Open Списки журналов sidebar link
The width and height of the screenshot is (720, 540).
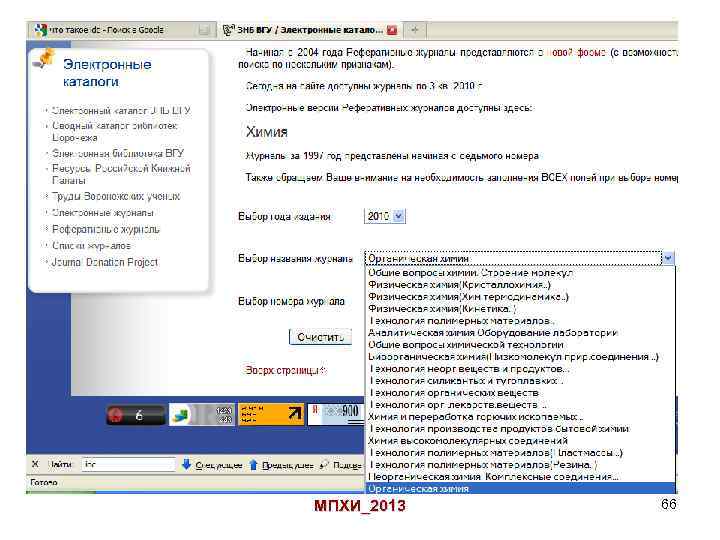coord(91,246)
